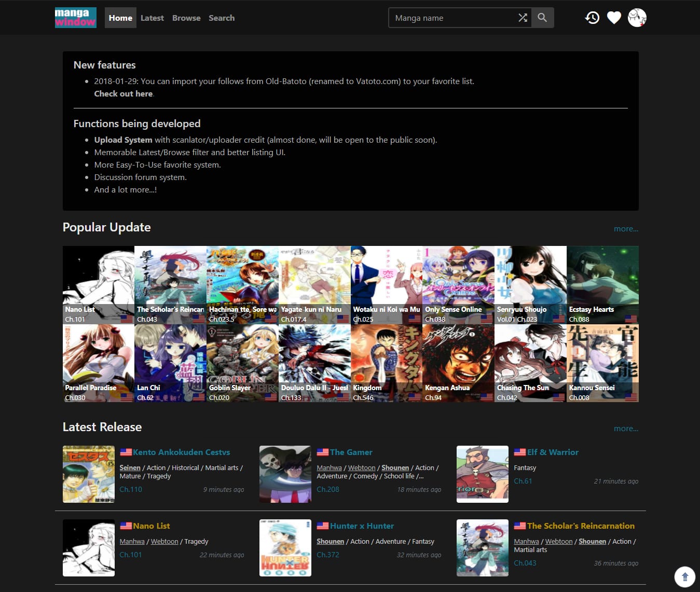Follow the Check out here link
The width and height of the screenshot is (700, 592).
point(123,94)
